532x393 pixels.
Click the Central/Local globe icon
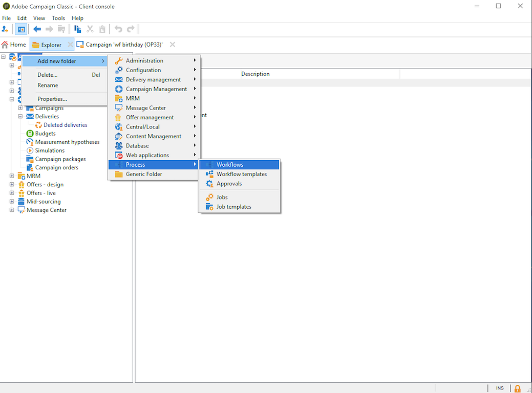(119, 127)
